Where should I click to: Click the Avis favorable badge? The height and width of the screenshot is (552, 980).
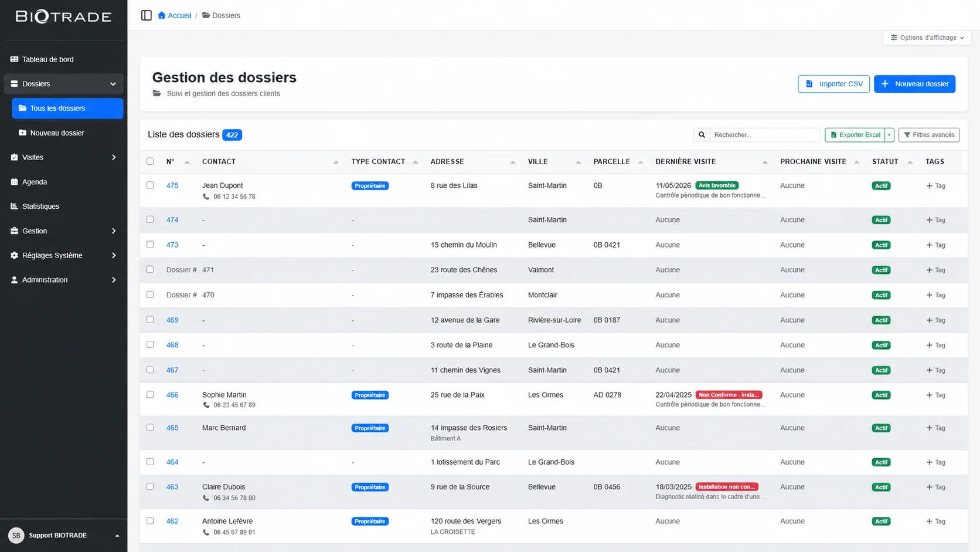pyautogui.click(x=717, y=185)
